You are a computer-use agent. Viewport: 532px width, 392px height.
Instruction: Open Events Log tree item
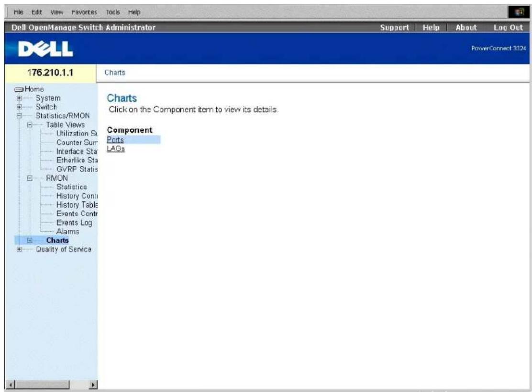pyautogui.click(x=74, y=222)
